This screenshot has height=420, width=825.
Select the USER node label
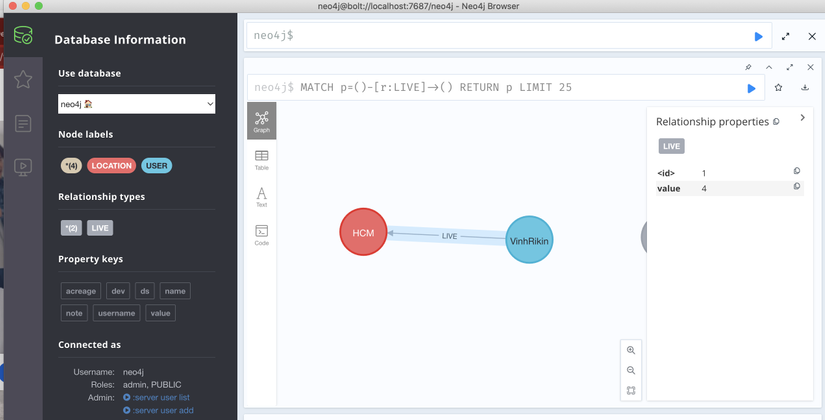click(x=156, y=166)
